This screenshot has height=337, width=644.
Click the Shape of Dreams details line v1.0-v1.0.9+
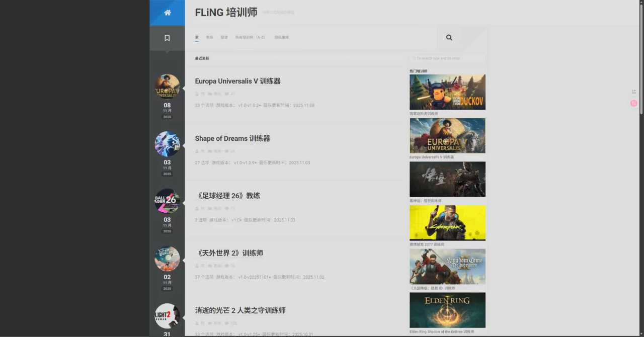click(253, 162)
